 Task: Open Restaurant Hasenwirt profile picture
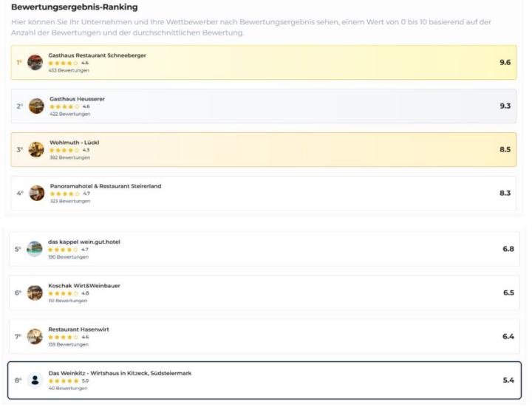point(35,336)
